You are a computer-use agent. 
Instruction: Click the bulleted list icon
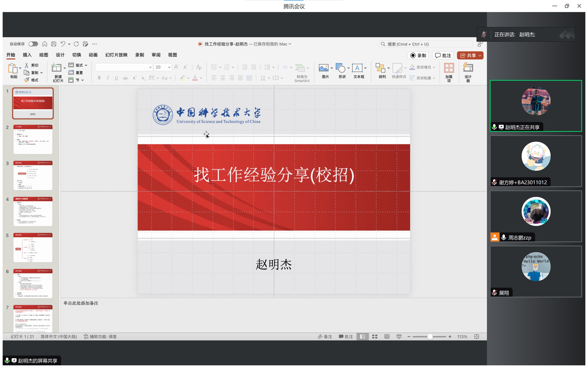(x=214, y=67)
